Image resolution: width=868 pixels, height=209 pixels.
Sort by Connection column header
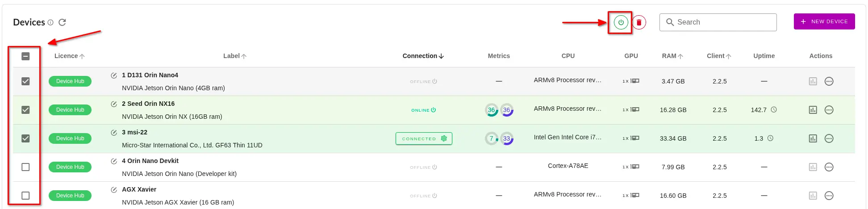tap(422, 56)
